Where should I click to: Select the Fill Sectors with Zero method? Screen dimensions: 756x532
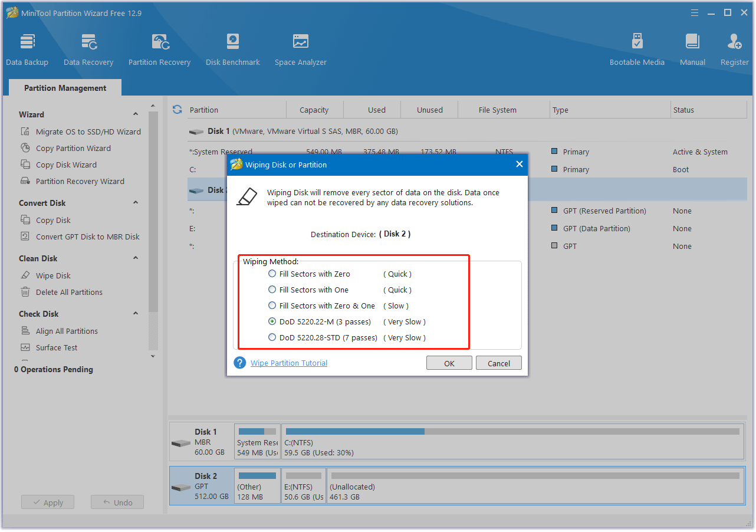pyautogui.click(x=272, y=274)
